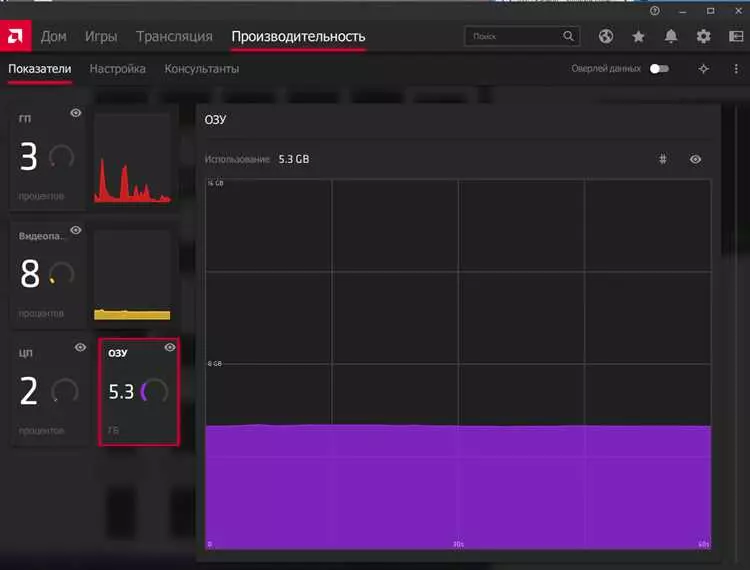Click the grid icon in ОЗУ panel
This screenshot has width=750, height=570.
pos(662,159)
